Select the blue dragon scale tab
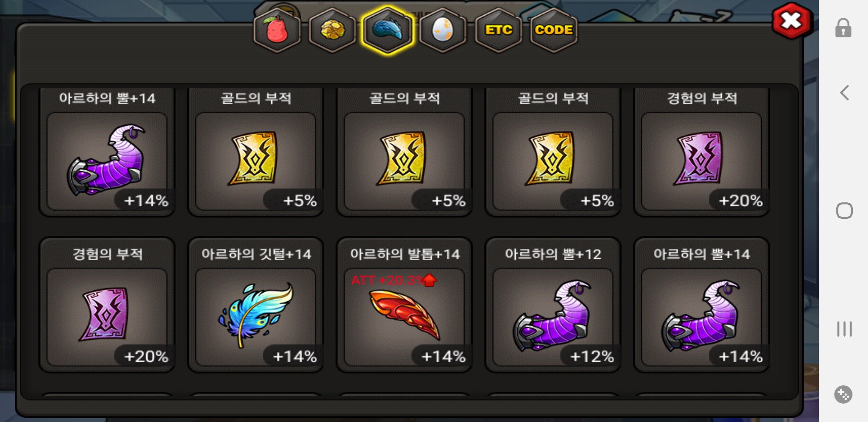 [387, 30]
